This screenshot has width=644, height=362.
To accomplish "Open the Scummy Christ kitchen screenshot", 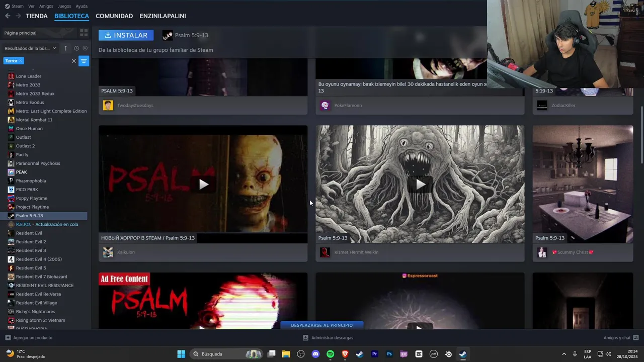I will tap(583, 185).
